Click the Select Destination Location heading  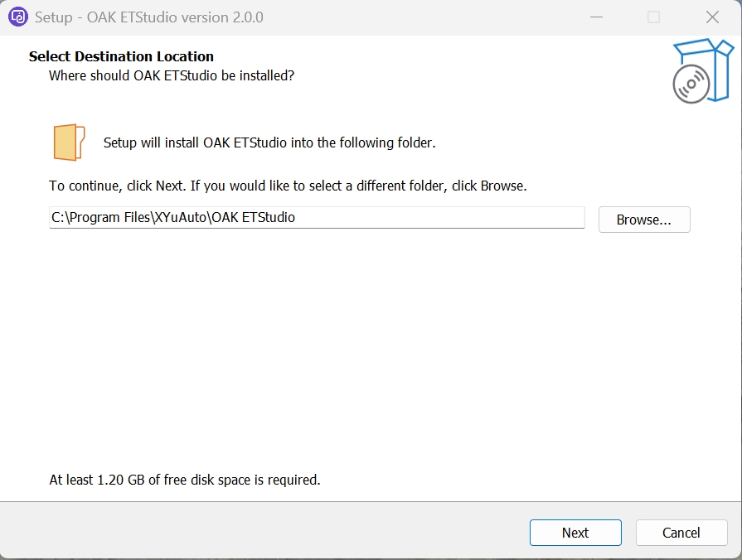(121, 56)
